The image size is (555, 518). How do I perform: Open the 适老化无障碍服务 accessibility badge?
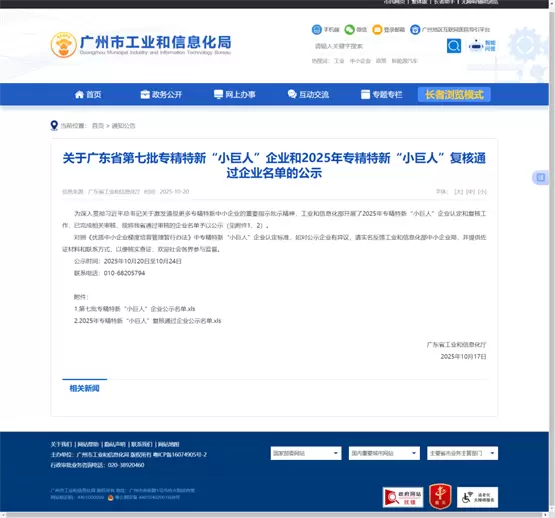(x=477, y=497)
